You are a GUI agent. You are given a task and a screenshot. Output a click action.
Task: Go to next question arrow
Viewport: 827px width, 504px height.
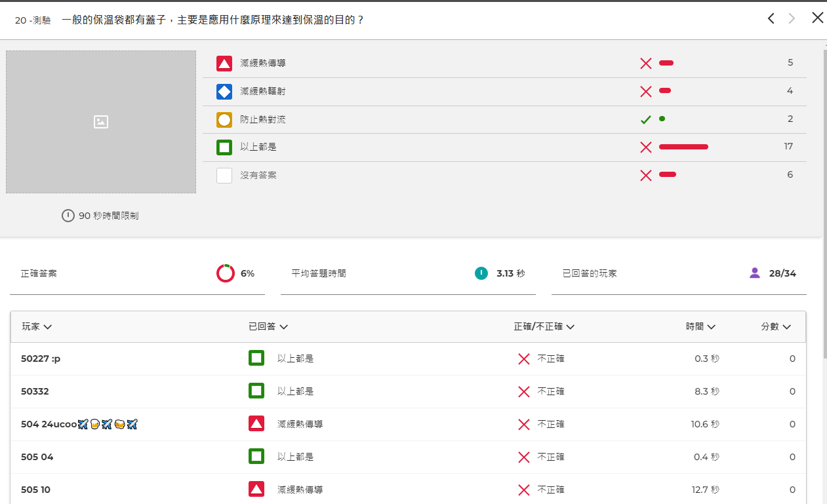pos(792,18)
